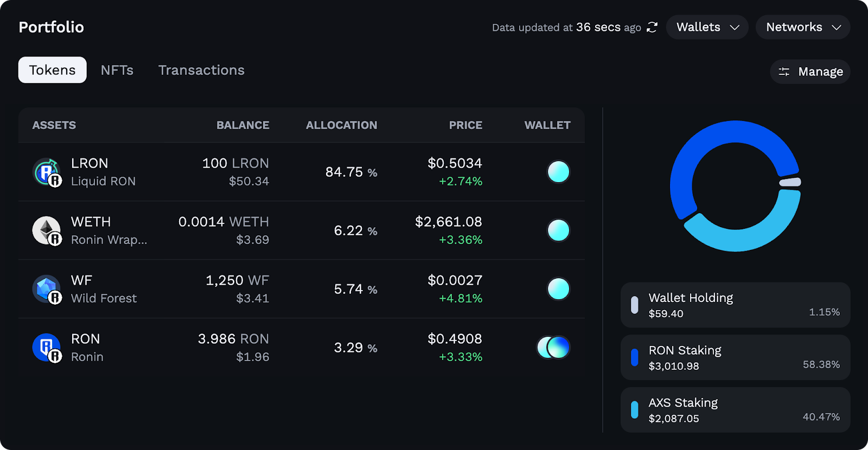Open the Wallets chevron menu

[736, 28]
